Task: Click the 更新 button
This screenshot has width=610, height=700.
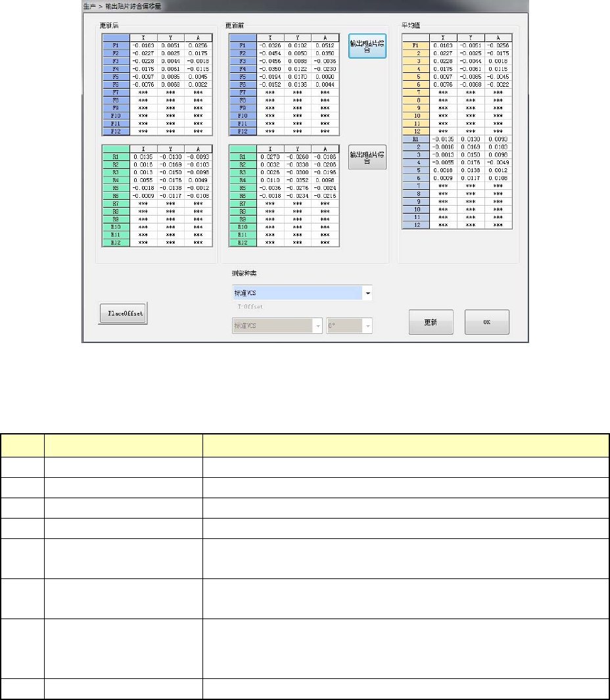Action: click(431, 322)
